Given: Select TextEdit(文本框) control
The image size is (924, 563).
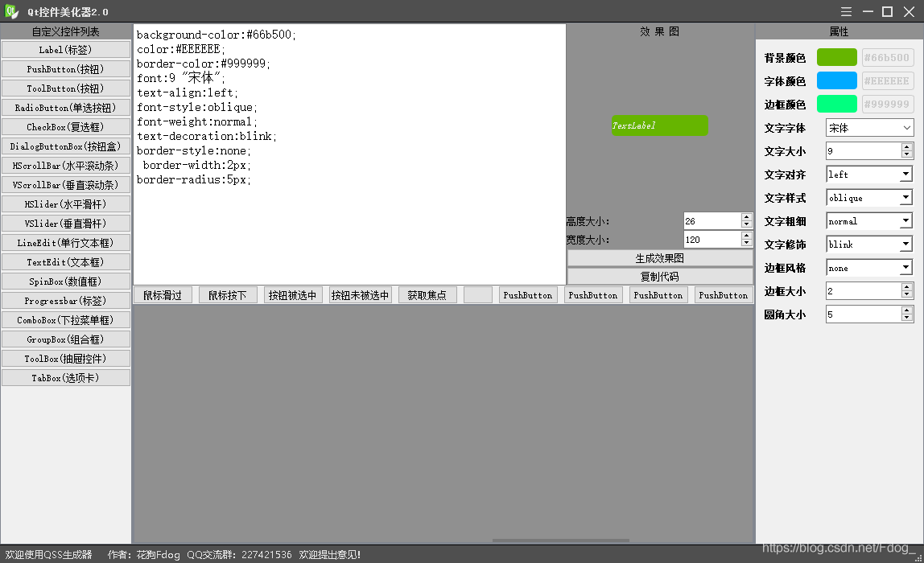Looking at the screenshot, I should 65,262.
